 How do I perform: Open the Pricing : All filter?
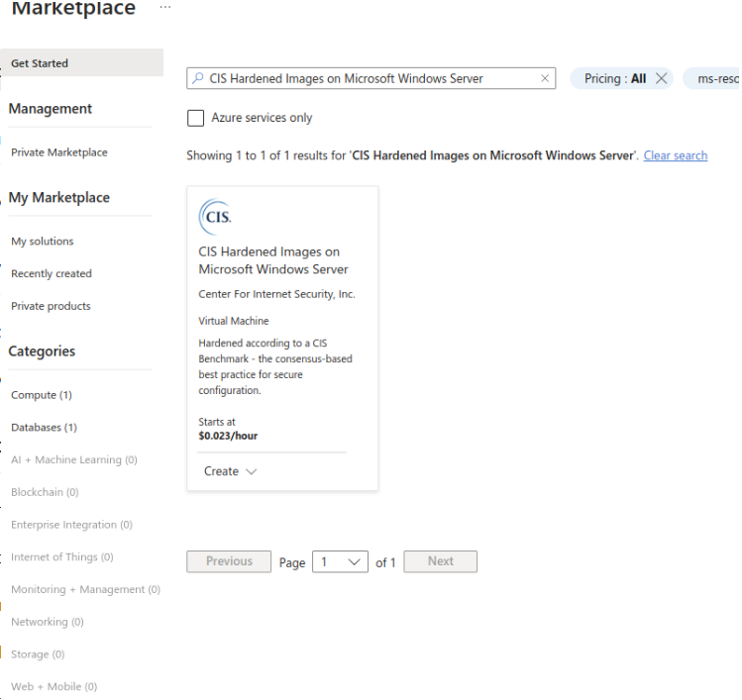coord(614,79)
